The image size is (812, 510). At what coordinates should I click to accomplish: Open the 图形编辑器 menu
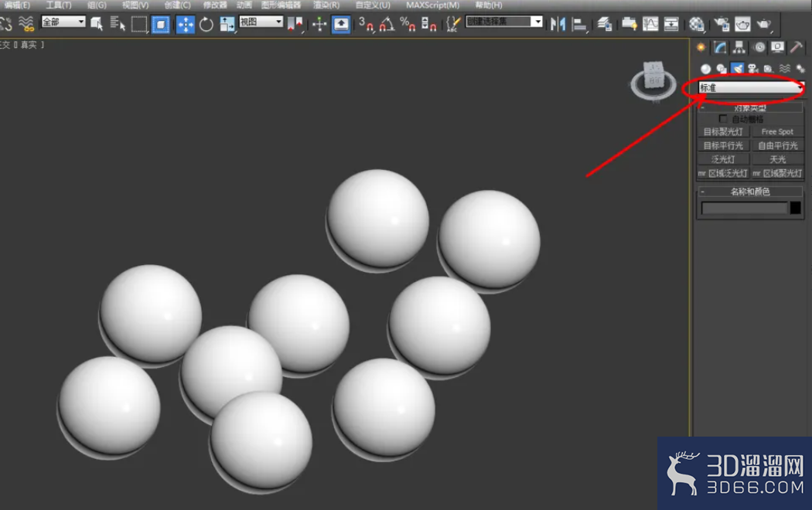point(281,5)
